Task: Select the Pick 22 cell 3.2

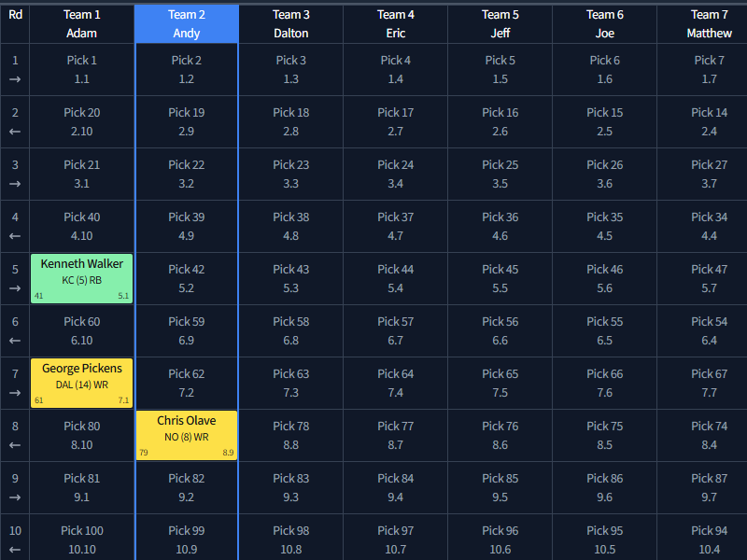Action: tap(187, 175)
